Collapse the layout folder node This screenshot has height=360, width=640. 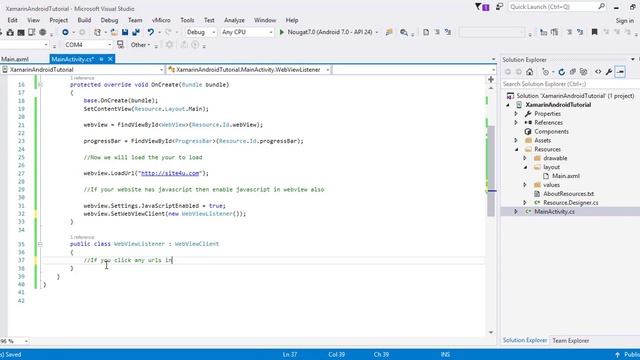[525, 167]
